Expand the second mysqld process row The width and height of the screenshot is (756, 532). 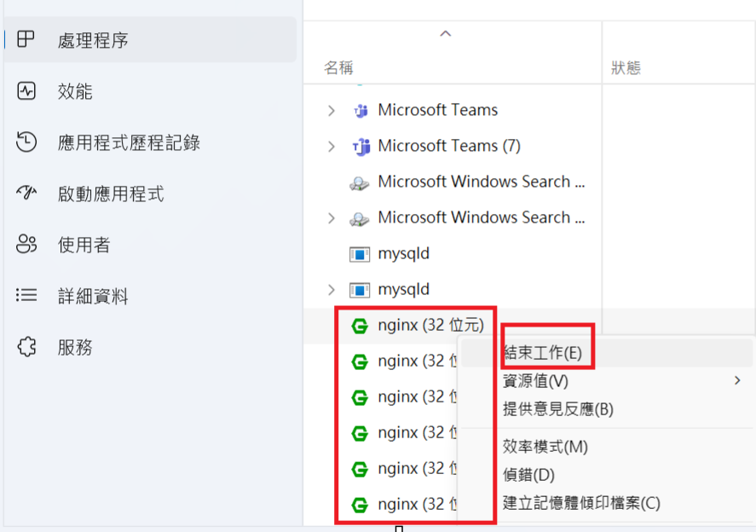[x=332, y=289]
